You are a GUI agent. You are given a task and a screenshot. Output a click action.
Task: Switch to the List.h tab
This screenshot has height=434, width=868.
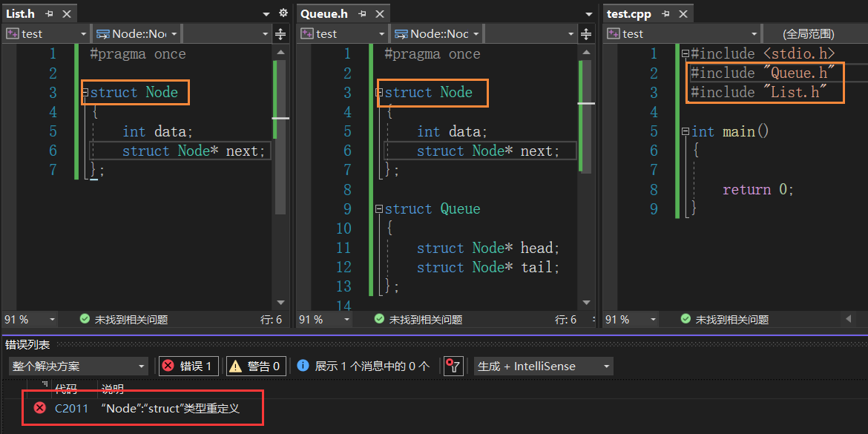tap(21, 14)
